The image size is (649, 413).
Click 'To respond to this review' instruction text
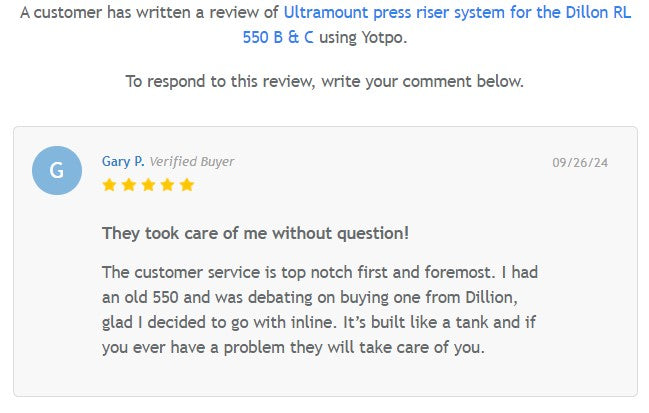pos(324,81)
